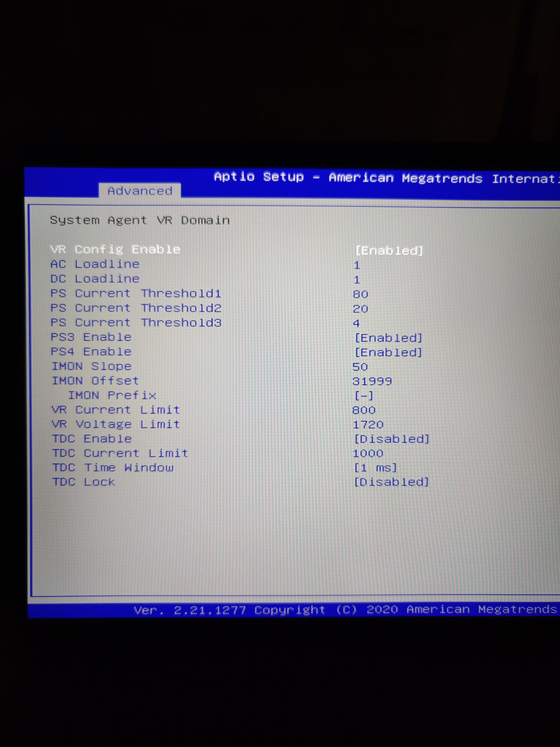Screen dimensions: 560x747
Task: Click the System Agent VR Domain heading
Action: (x=140, y=220)
